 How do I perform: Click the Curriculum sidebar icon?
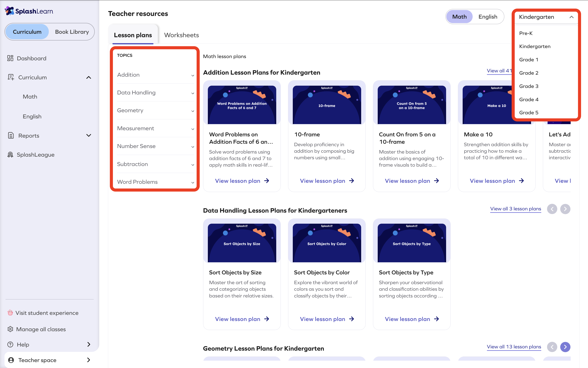coord(11,77)
